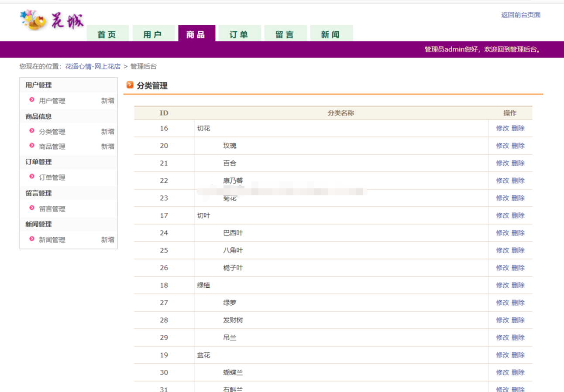The height and width of the screenshot is (392, 564).
Task: Edit category 切叶 with 修改
Action: (x=502, y=215)
